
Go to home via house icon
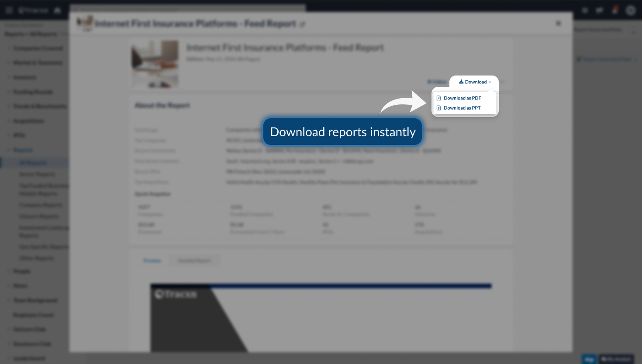point(57,10)
